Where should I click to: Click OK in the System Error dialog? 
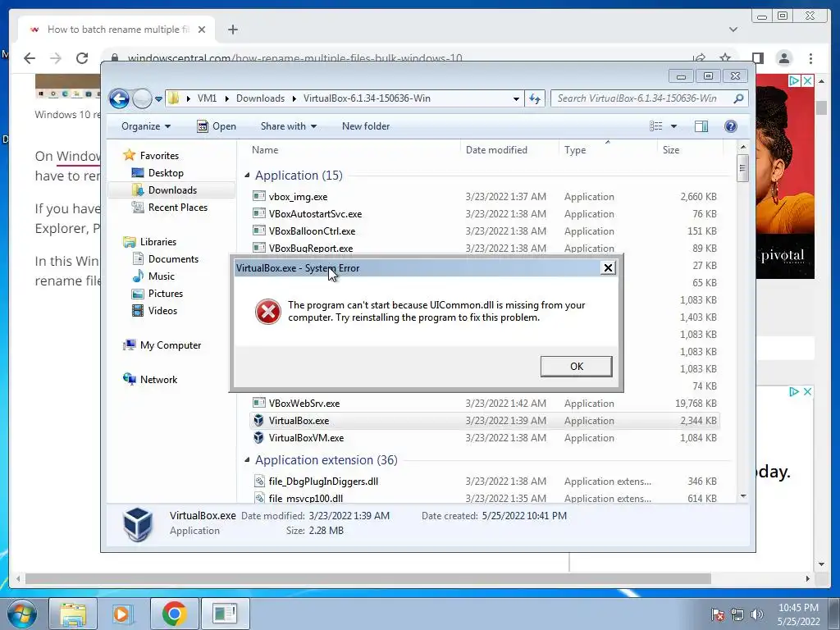pyautogui.click(x=576, y=367)
